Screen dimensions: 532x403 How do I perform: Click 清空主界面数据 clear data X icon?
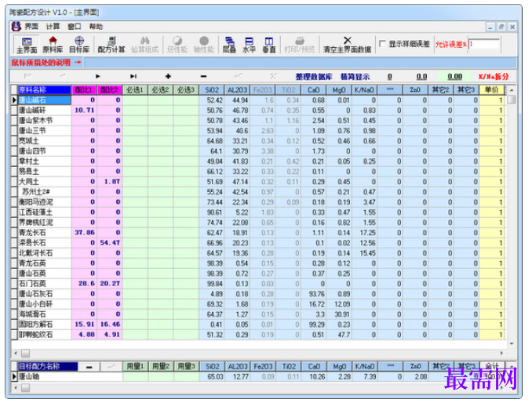[x=347, y=40]
